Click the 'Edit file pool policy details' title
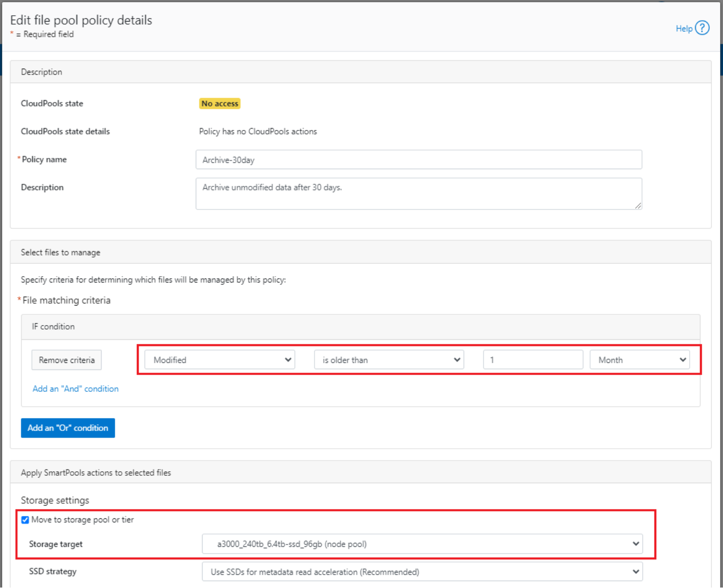The image size is (723, 588). click(x=81, y=20)
